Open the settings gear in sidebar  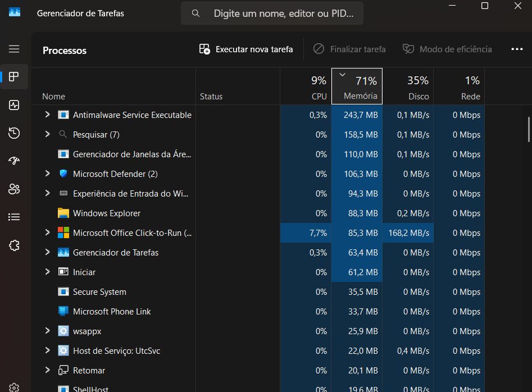click(x=14, y=387)
